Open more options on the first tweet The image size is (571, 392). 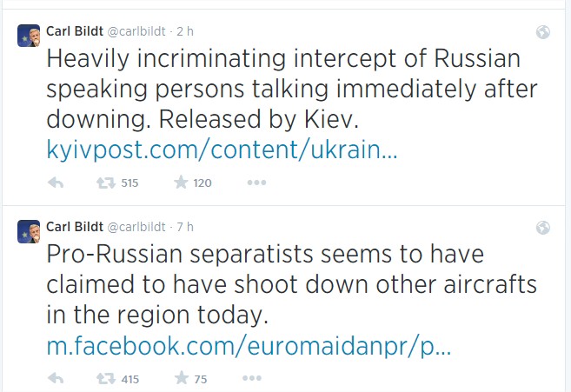pyautogui.click(x=256, y=183)
